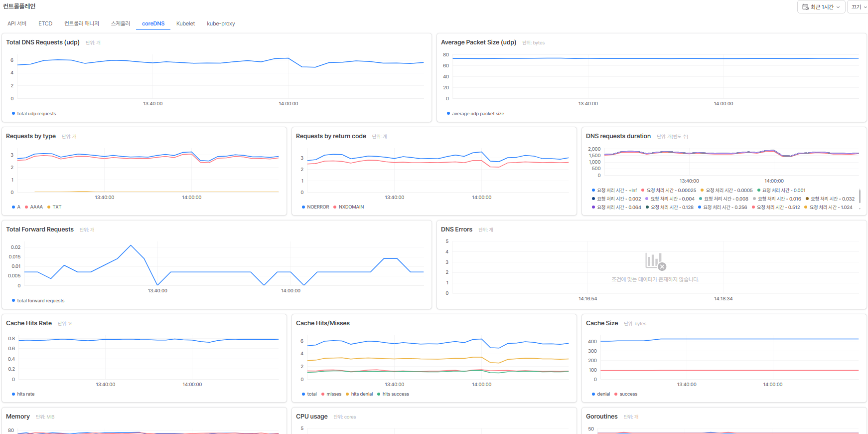Toggle the 요청 처리 시간 - 0.064 legend entry

point(616,208)
